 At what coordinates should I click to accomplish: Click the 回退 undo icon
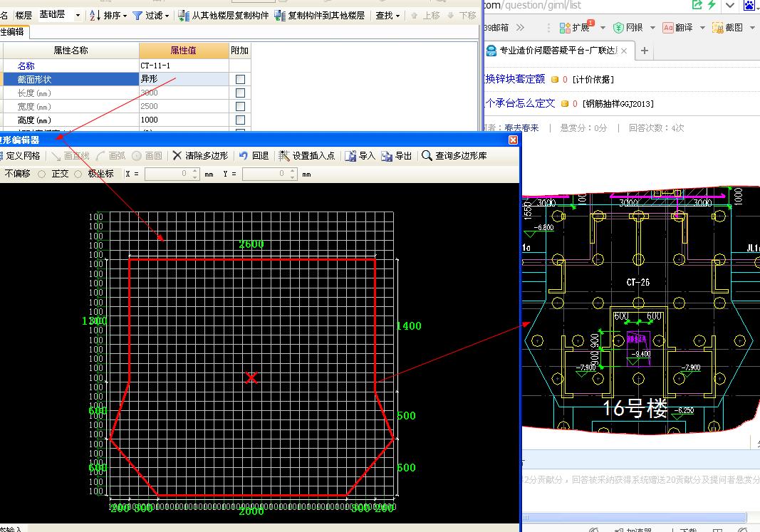244,155
